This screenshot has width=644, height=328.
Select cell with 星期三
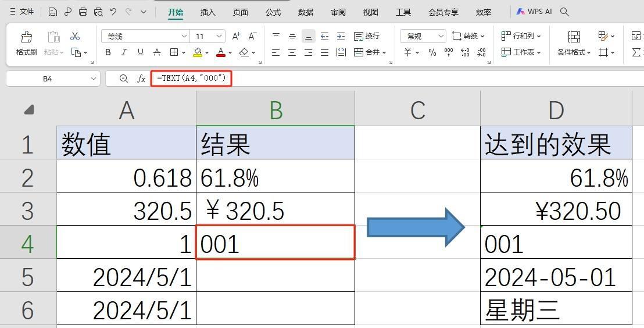556,309
